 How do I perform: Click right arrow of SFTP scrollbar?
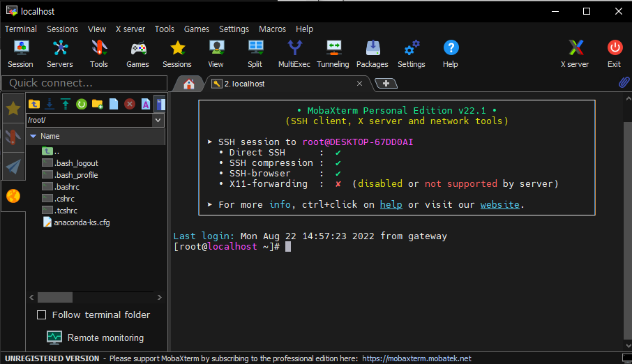click(160, 298)
